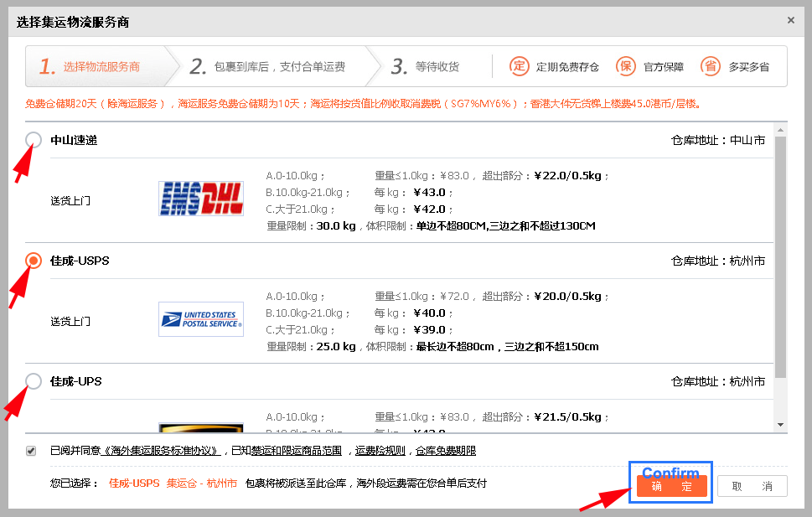Click step 1 选择物流服务商 tab
This screenshot has height=517, width=812.
tap(92, 67)
